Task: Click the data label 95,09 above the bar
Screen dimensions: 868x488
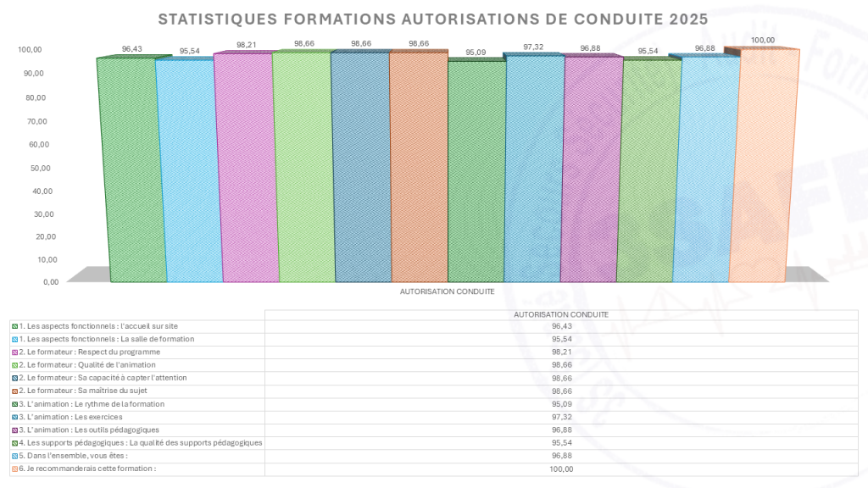Action: pos(476,53)
